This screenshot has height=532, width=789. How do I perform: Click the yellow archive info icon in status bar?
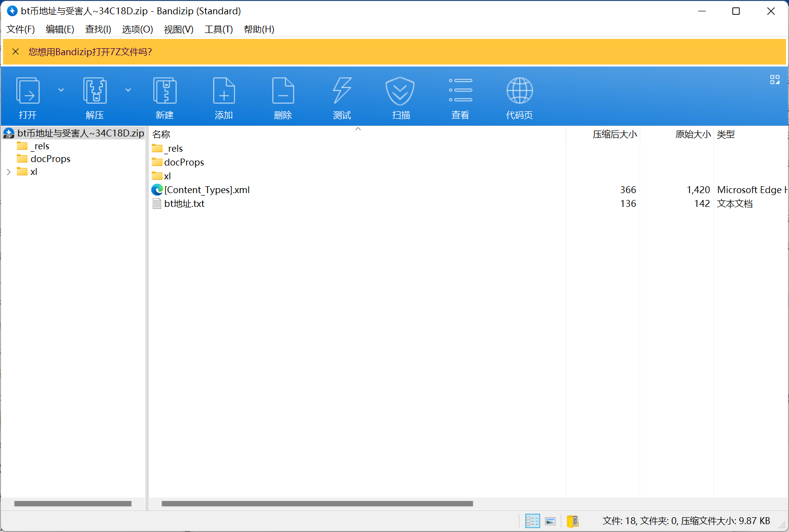pyautogui.click(x=573, y=521)
